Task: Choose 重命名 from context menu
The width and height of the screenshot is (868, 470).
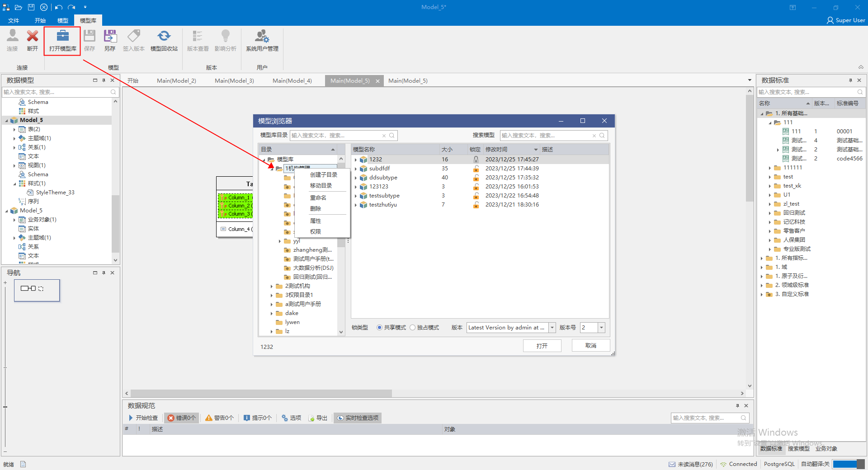Action: [x=318, y=197]
